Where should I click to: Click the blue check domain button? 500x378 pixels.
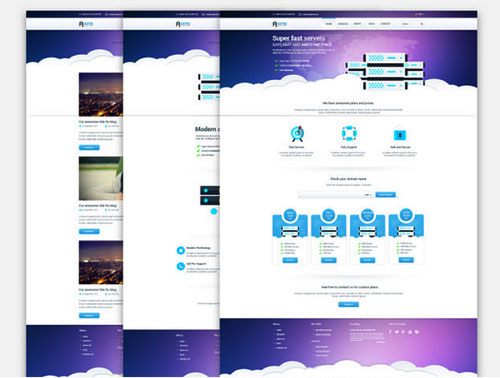point(386,195)
